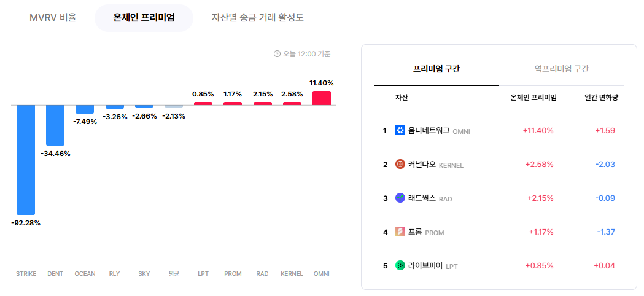Click the Radworks coin icon
This screenshot has width=644, height=296.
coord(400,198)
